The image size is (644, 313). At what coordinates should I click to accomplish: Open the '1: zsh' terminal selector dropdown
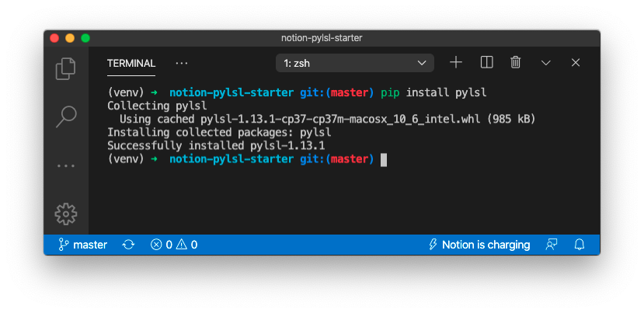(355, 63)
